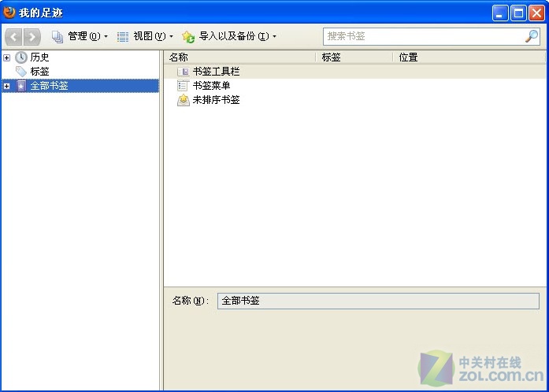Open the 导入以及备份 (I) menu
This screenshot has height=392, width=549.
[229, 36]
